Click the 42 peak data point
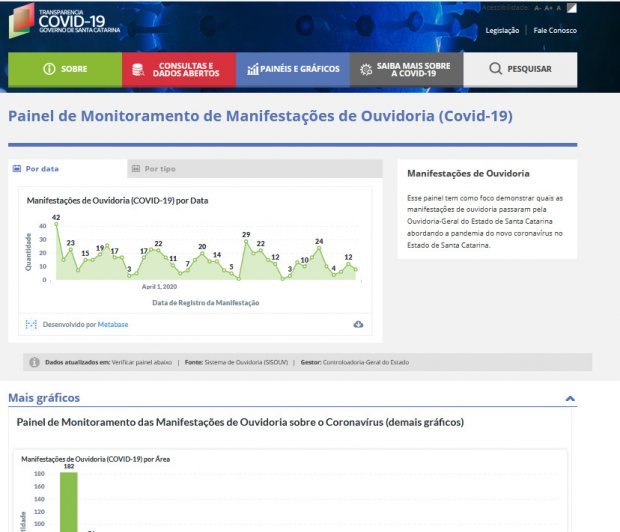 pyautogui.click(x=56, y=224)
